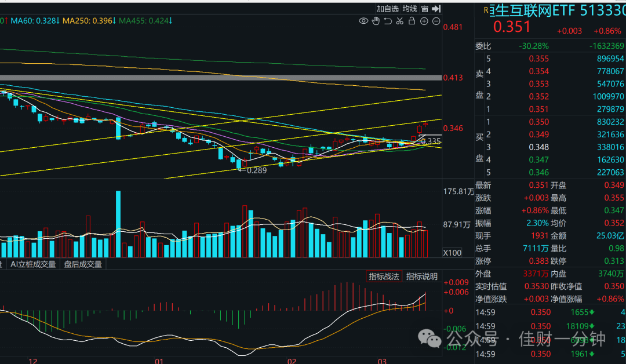Click the MA60: 0.328 indicator label
Image resolution: width=626 pixels, height=364 pixels.
click(x=35, y=20)
